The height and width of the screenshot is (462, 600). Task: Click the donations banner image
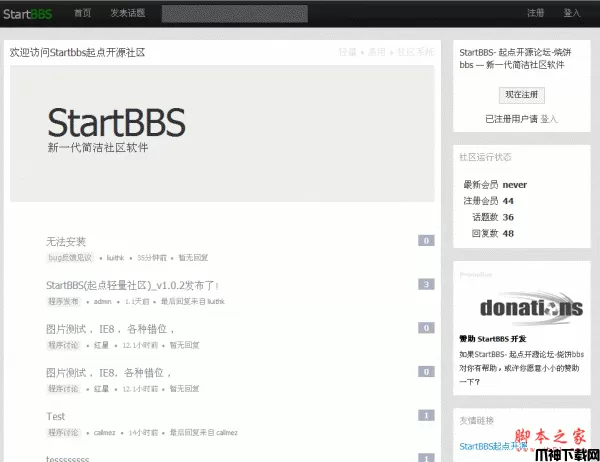tap(531, 308)
